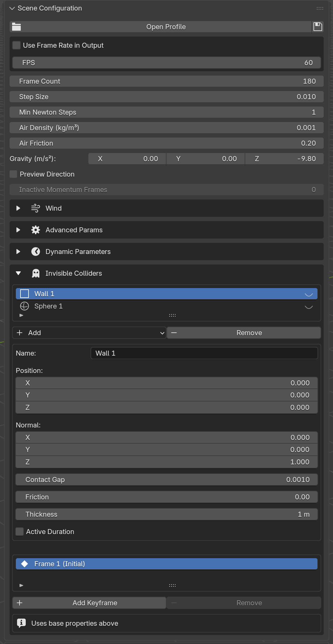Click the save profile floppy disk icon
This screenshot has width=333, height=644.
(x=318, y=27)
